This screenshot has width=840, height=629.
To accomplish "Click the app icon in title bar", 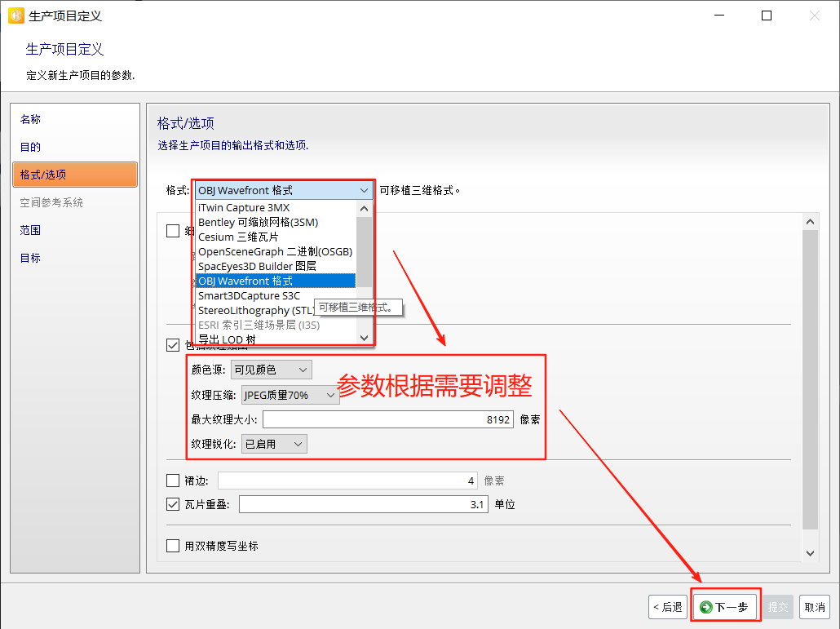I will 15,16.
